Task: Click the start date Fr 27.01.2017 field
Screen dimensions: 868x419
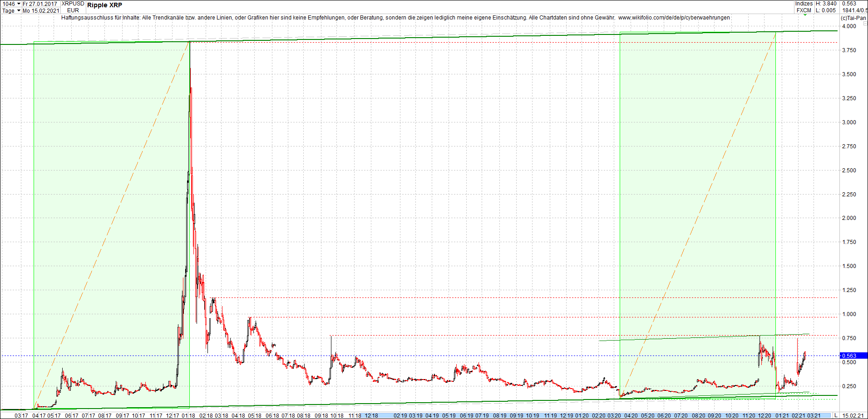Action: (40, 4)
